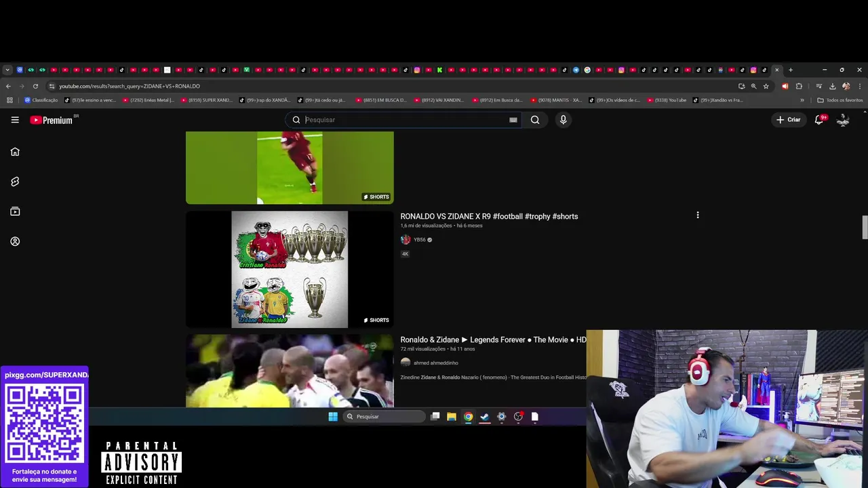Open the Enéas Metal bookmark
The image size is (868, 488).
pos(149,100)
